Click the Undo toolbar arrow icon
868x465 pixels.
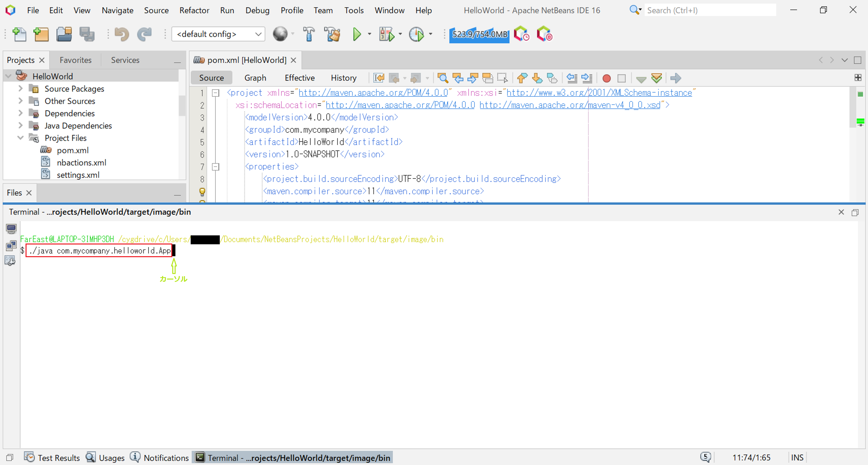(x=122, y=34)
